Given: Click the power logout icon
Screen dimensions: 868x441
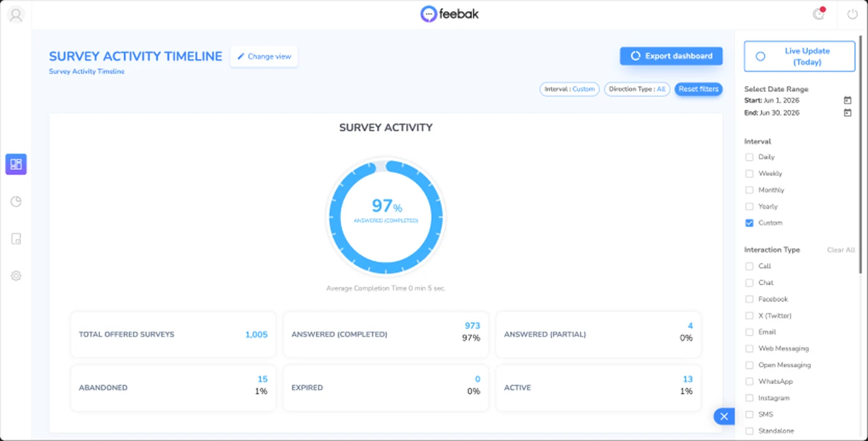Looking at the screenshot, I should [852, 14].
